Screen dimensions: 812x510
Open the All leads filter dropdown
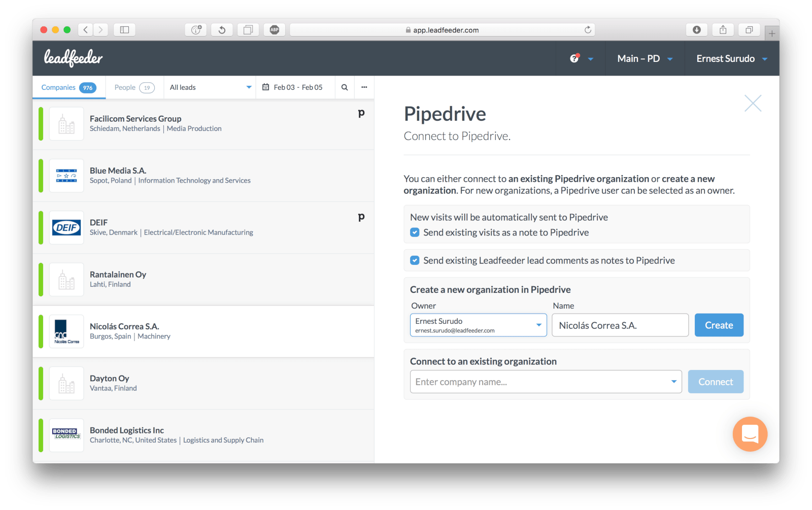click(209, 87)
